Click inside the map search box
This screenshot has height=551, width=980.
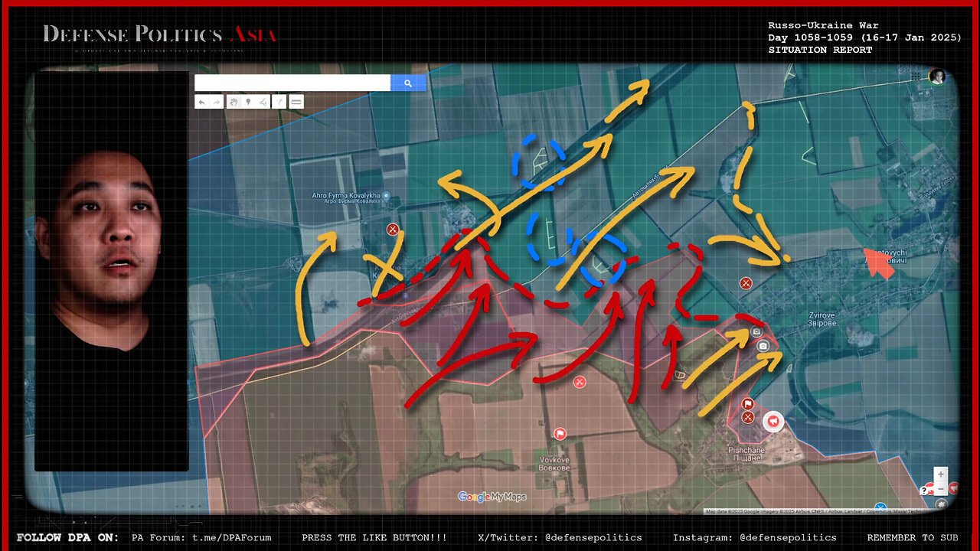click(292, 83)
